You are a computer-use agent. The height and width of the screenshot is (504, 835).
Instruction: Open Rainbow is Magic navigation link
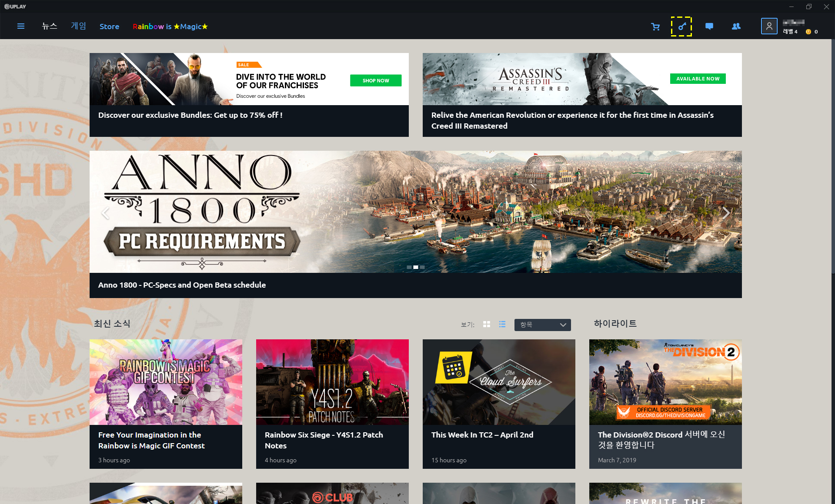170,27
